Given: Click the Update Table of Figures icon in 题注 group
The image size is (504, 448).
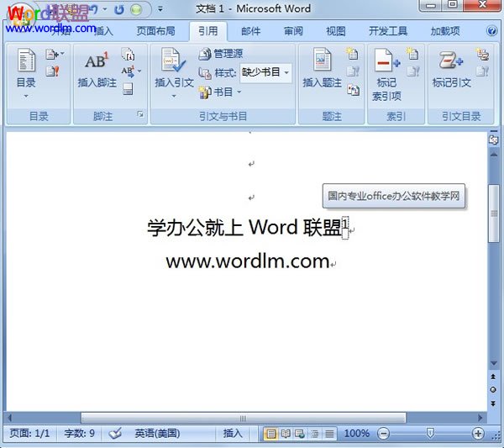Looking at the screenshot, I should click(x=353, y=71).
